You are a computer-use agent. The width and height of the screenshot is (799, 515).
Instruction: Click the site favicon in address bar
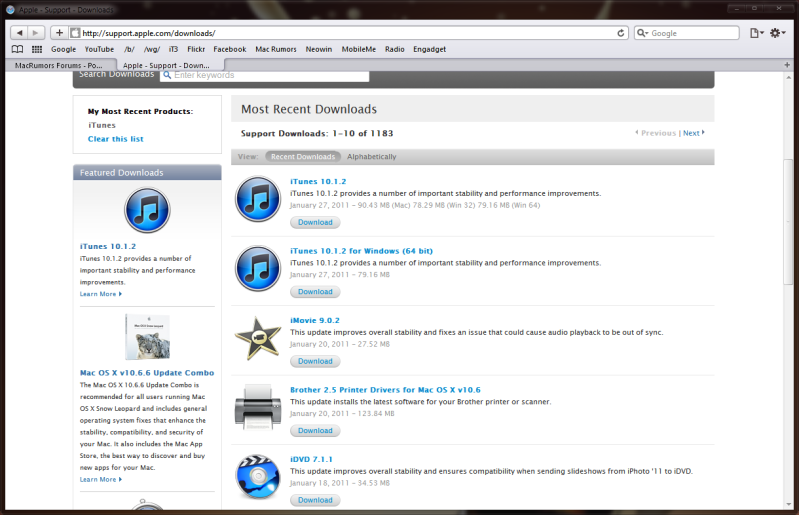75,33
